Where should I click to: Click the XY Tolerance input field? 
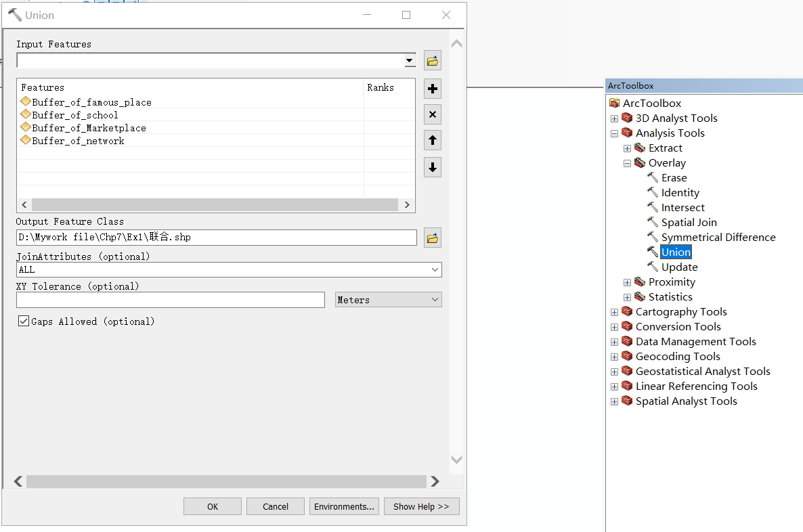point(171,300)
